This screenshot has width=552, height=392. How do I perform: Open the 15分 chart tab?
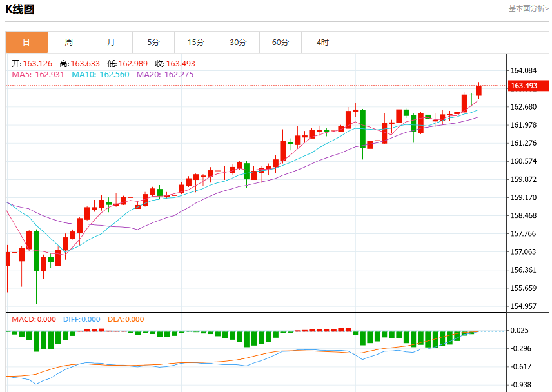[x=196, y=42]
